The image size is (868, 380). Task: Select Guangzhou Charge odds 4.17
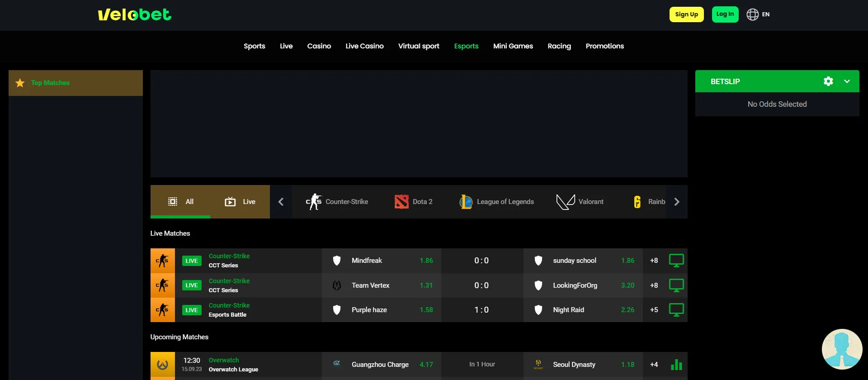point(426,365)
